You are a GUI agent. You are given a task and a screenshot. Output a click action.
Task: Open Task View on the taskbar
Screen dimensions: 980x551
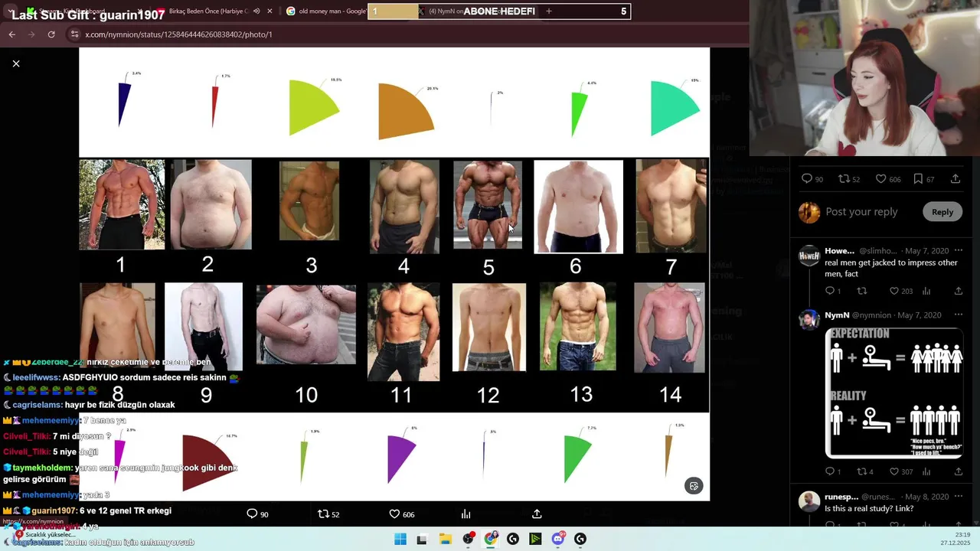pos(421,540)
